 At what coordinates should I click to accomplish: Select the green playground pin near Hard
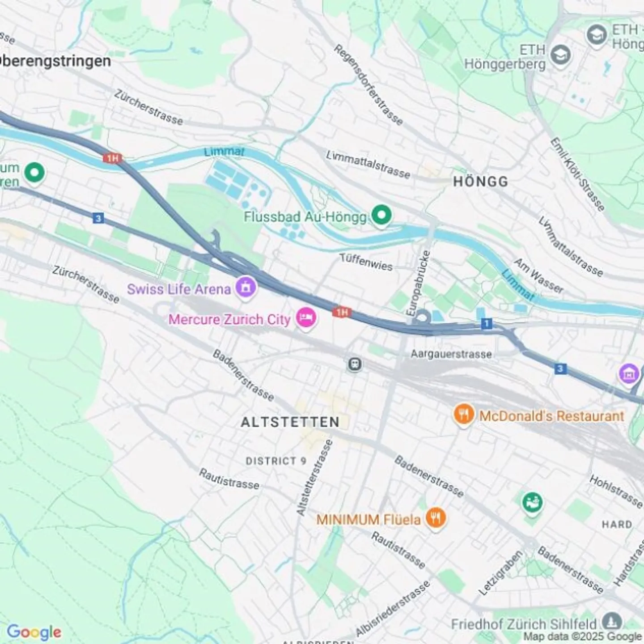532,502
